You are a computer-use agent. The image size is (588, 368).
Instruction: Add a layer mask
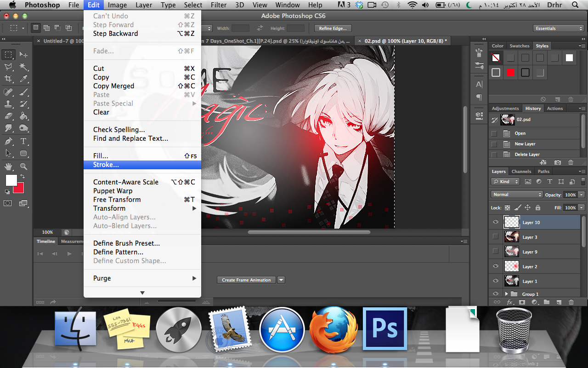522,302
